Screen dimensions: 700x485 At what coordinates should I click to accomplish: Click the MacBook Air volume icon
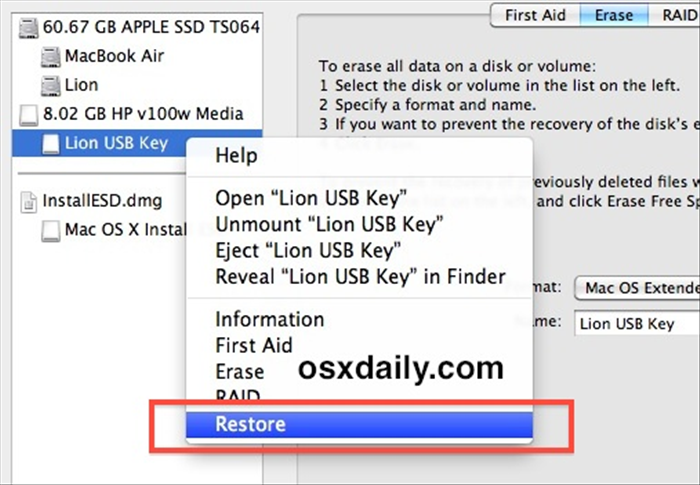pos(50,57)
